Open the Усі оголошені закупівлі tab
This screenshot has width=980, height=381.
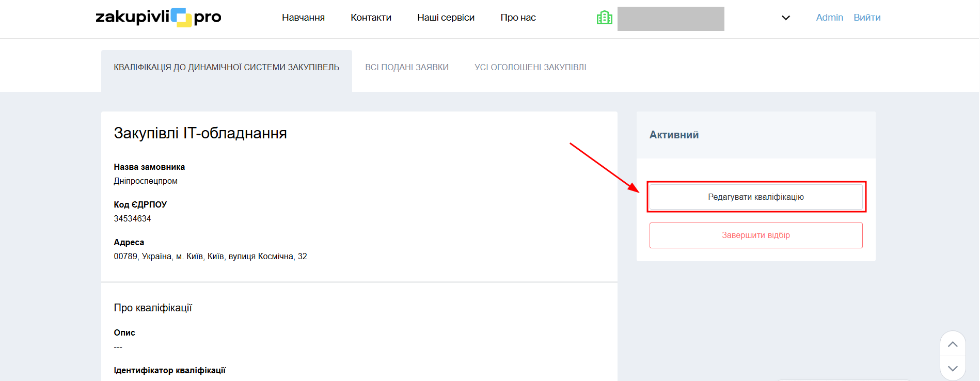click(x=530, y=67)
